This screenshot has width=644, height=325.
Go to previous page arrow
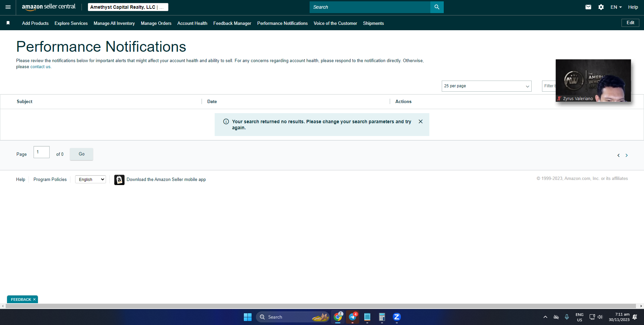[x=619, y=155]
